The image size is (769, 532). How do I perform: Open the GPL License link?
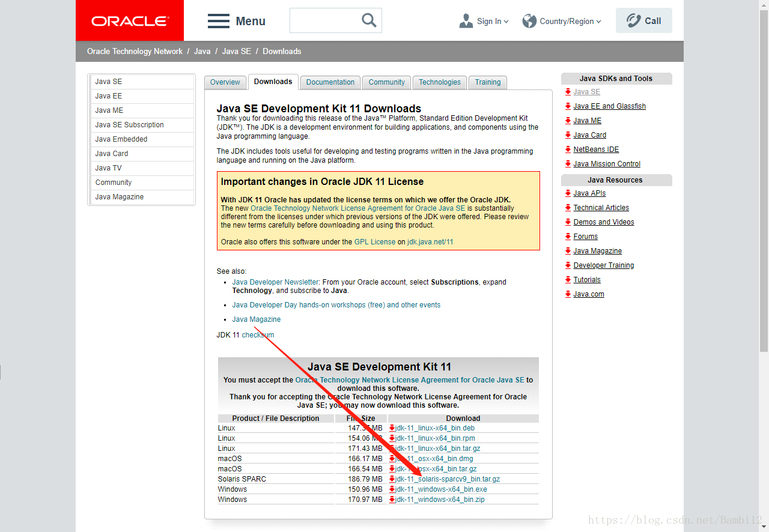tap(375, 242)
